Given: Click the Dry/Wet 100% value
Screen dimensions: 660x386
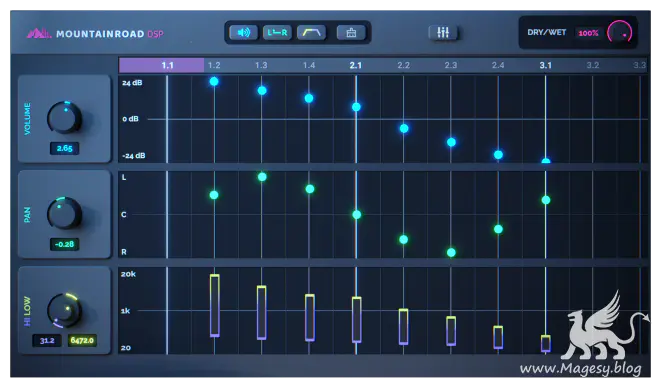Looking at the screenshot, I should coord(588,33).
